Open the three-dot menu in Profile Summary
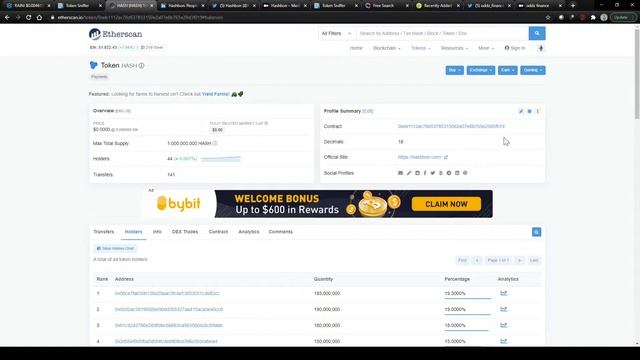The width and height of the screenshot is (640, 360). pyautogui.click(x=538, y=111)
